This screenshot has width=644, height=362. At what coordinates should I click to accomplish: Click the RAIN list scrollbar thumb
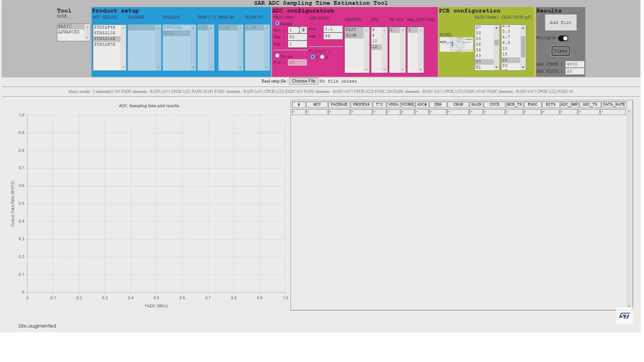coord(496,43)
